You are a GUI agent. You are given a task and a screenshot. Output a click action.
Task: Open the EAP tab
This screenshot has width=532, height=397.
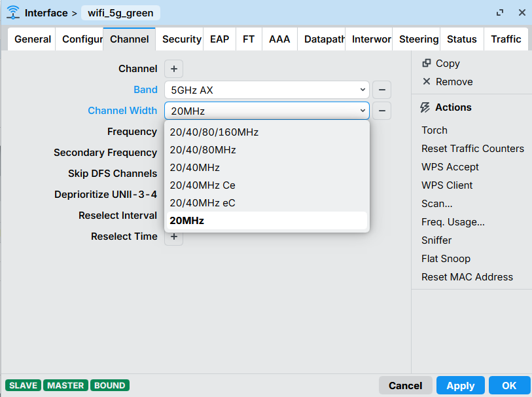coord(219,39)
